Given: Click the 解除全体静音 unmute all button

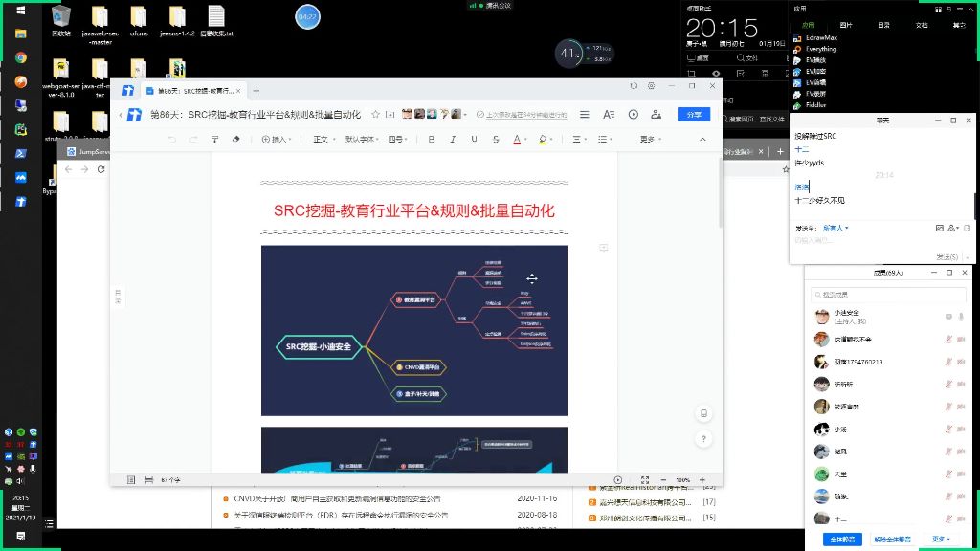Looking at the screenshot, I should pos(892,539).
